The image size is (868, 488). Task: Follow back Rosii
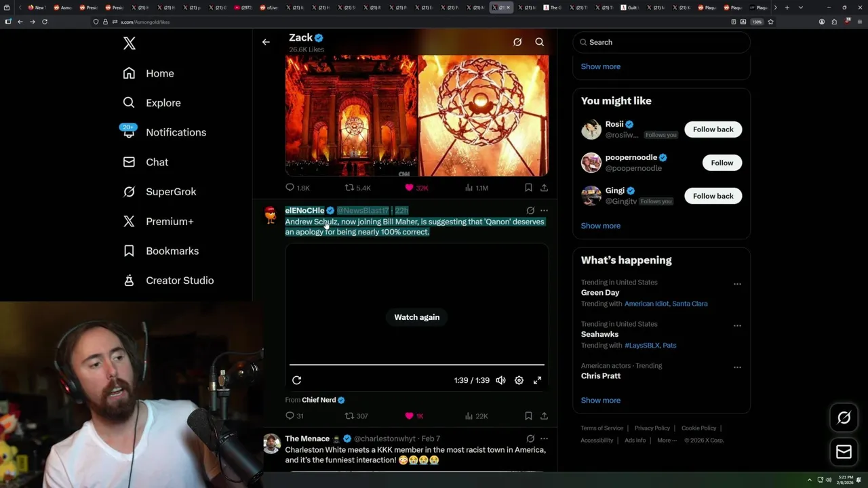(713, 129)
